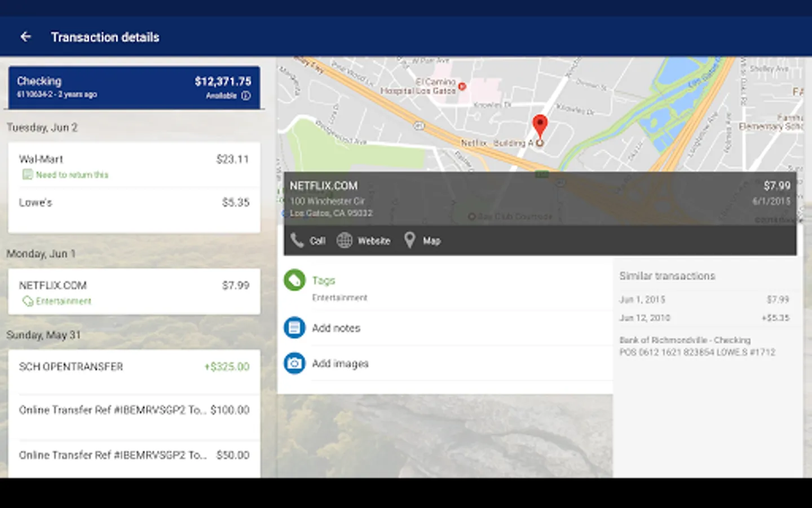The image size is (812, 508).
Task: Click the Sunday, May 31 date header
Action: [x=43, y=335]
